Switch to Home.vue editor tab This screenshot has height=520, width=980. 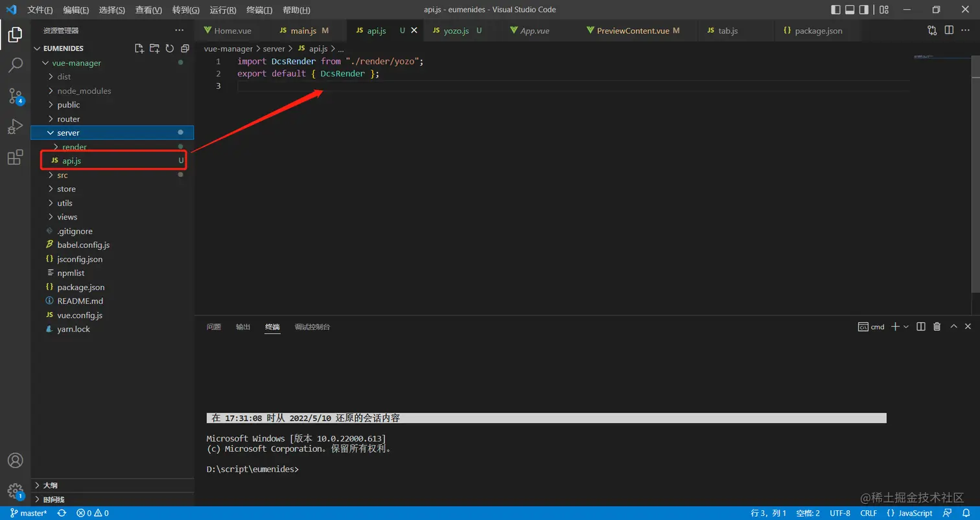(x=233, y=30)
